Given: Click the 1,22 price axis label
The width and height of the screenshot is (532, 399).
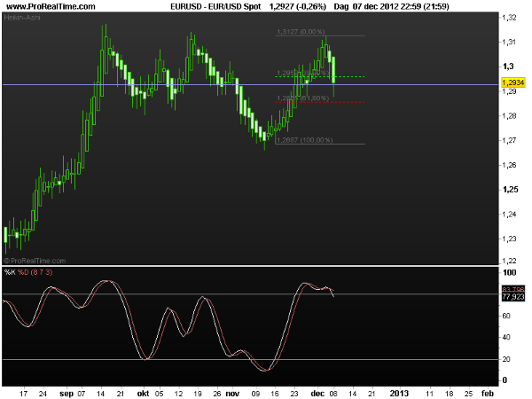Looking at the screenshot, I should coord(509,261).
